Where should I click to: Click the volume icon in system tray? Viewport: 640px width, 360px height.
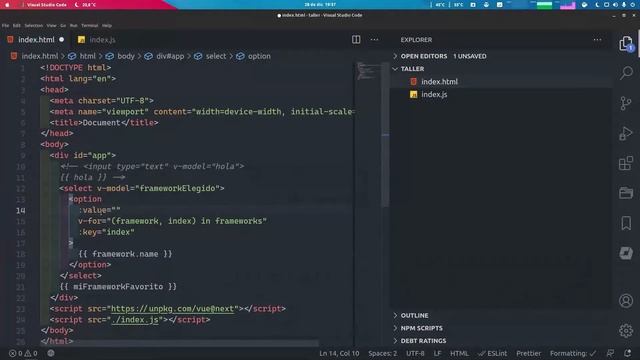(x=615, y=5)
